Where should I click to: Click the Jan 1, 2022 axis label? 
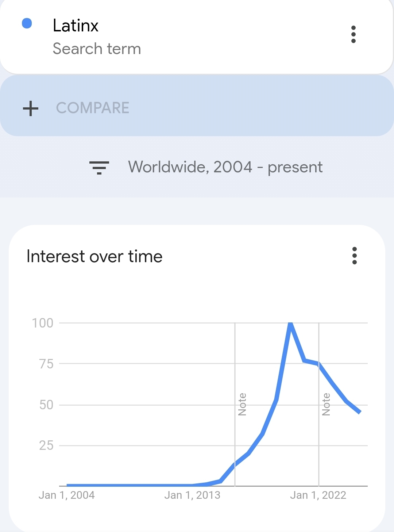point(318,495)
